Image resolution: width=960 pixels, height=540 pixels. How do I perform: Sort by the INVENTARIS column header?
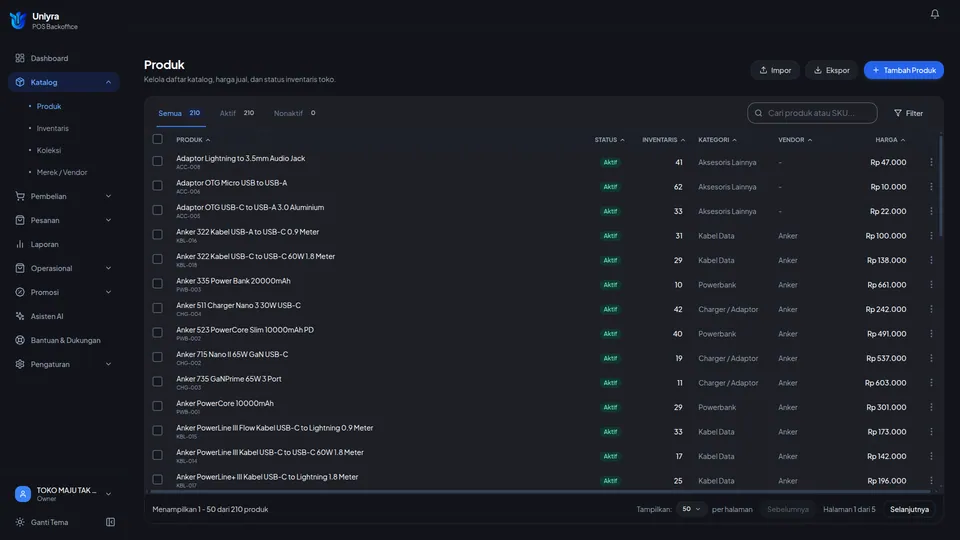tap(663, 140)
